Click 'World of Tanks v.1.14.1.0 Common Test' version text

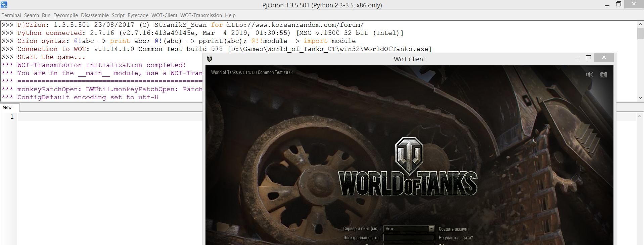tap(252, 72)
